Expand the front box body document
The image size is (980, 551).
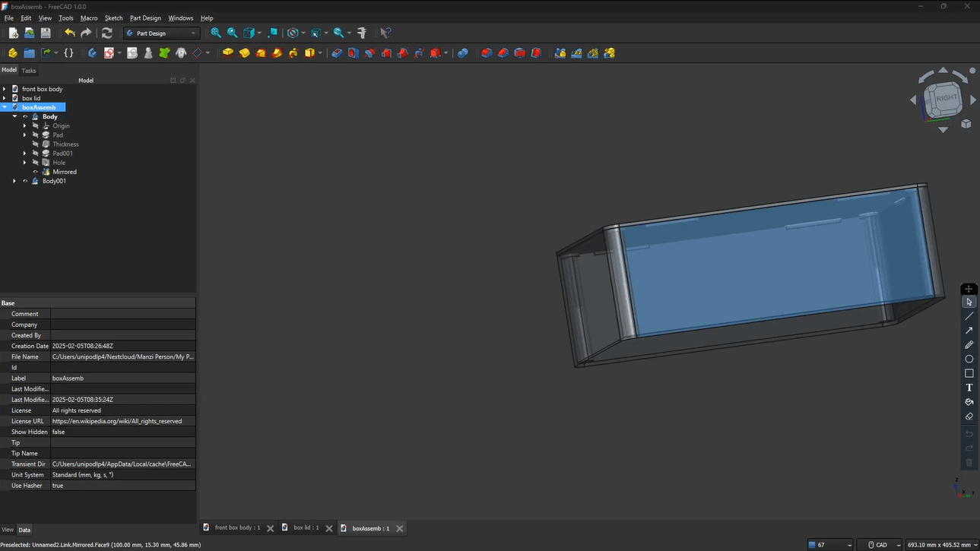5,89
